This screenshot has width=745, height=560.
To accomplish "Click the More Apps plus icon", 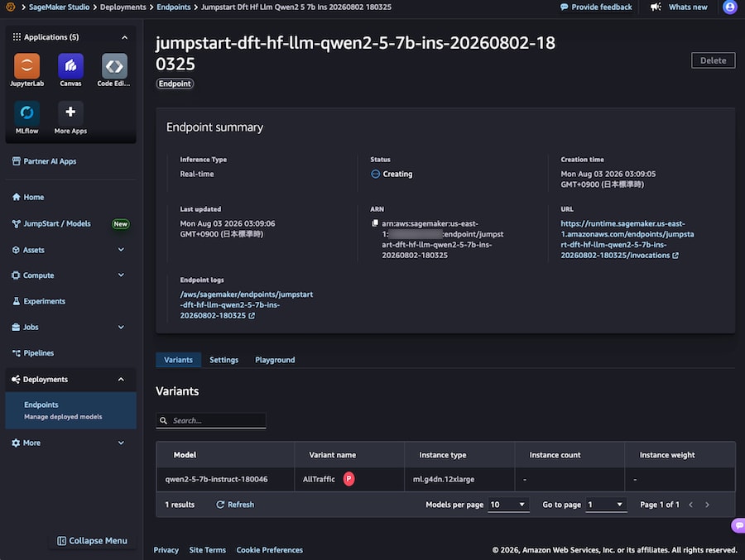I will coord(70,112).
